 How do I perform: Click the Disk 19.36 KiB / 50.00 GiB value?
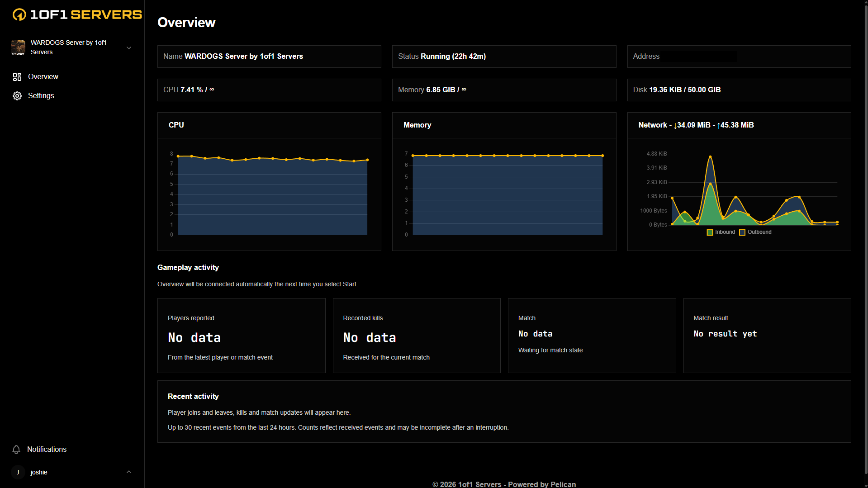point(685,90)
